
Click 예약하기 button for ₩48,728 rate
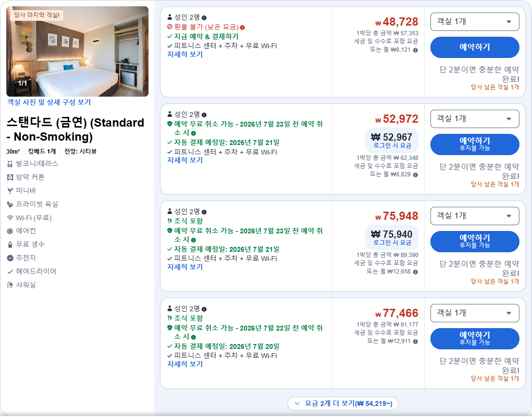pos(474,47)
